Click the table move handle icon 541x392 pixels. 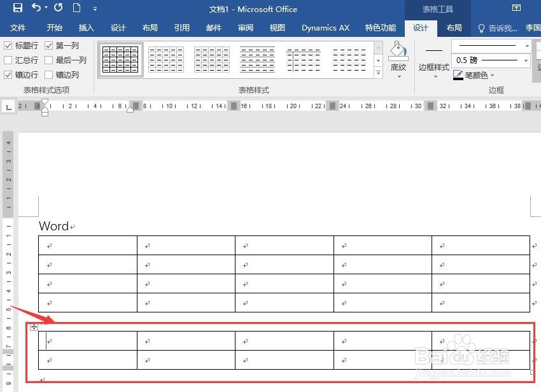[34, 327]
